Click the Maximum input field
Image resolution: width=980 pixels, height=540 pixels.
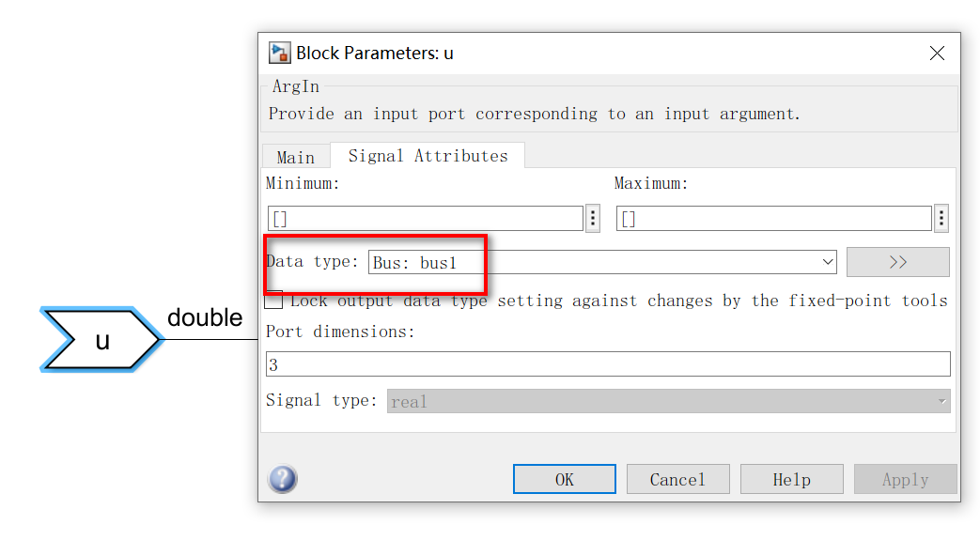(774, 219)
